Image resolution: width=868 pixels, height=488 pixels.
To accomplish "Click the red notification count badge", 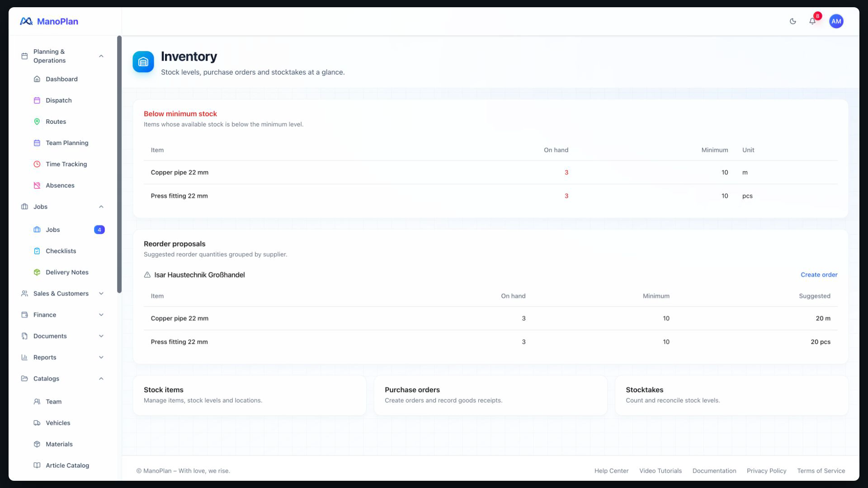I will click(x=817, y=16).
